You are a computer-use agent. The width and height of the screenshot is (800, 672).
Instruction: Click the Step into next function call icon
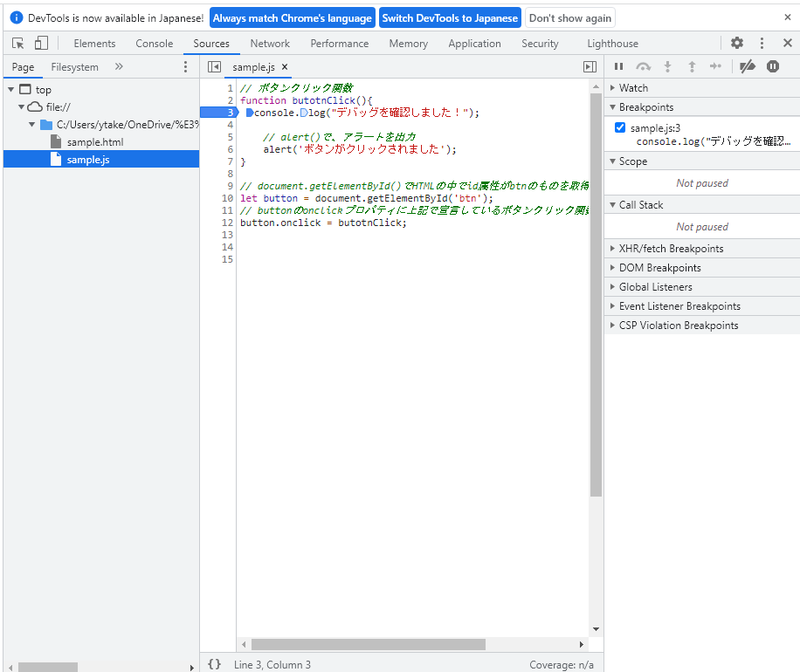coord(667,66)
